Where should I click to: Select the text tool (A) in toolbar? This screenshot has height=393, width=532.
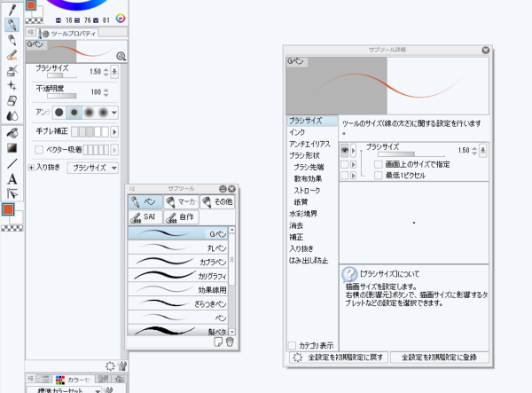coord(12,178)
